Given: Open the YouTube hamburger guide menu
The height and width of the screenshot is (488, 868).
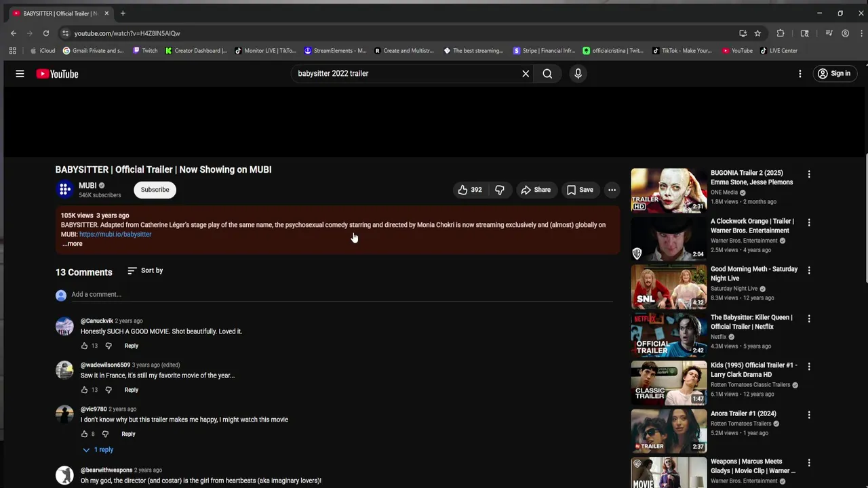Looking at the screenshot, I should coord(20,74).
